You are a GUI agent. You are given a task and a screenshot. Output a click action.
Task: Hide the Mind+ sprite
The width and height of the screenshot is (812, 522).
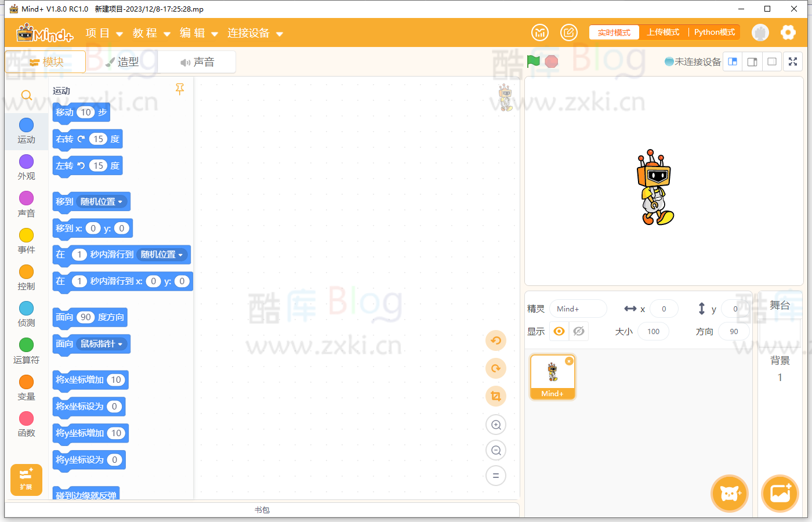577,331
